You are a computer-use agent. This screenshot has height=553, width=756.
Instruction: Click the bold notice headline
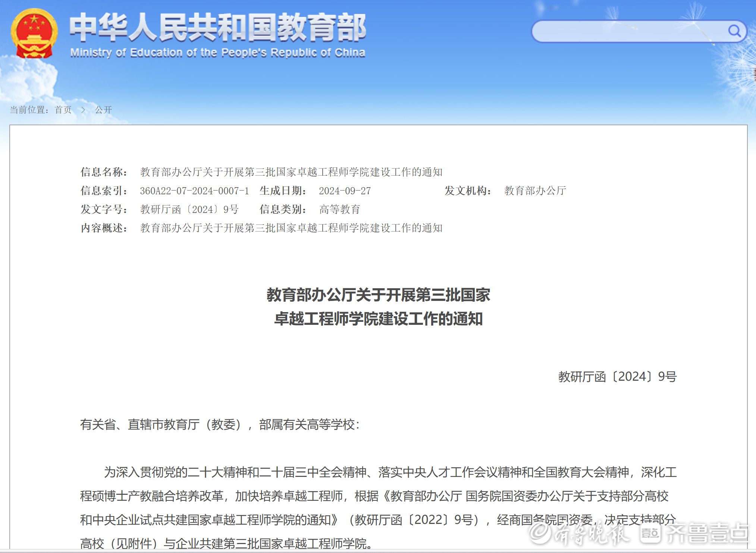coord(378,307)
